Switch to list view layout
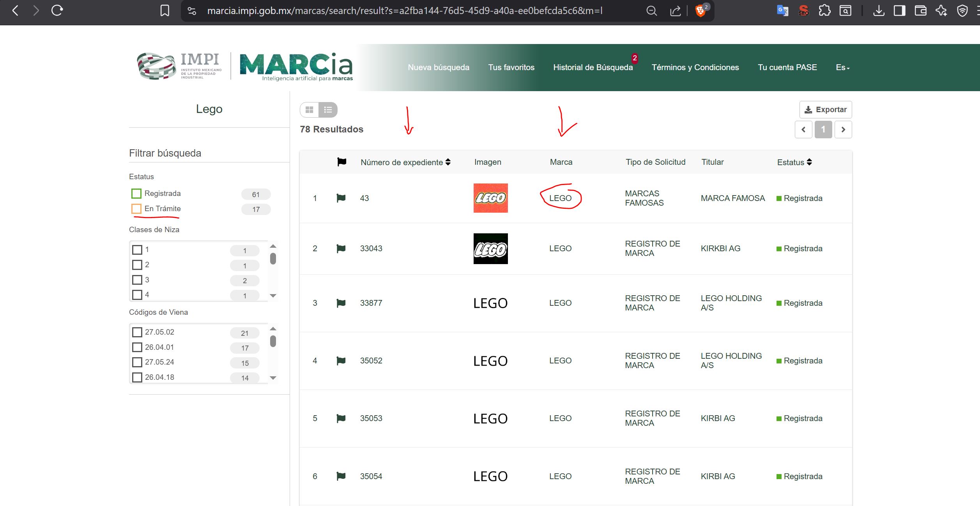This screenshot has height=506, width=980. (x=328, y=110)
